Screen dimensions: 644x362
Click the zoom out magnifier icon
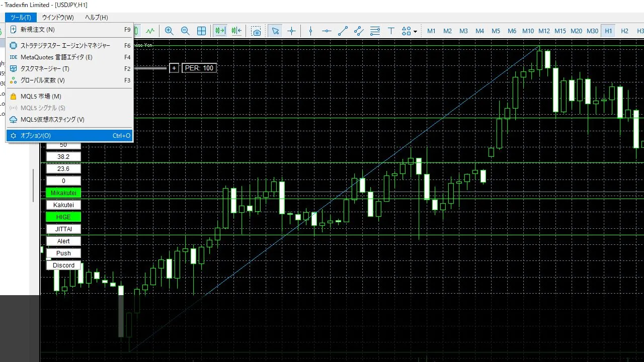[185, 31]
